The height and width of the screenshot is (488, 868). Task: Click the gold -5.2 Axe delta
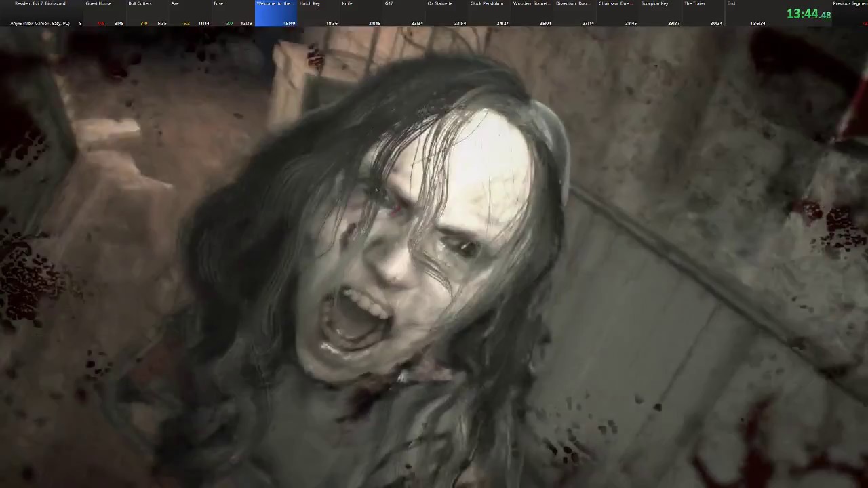(186, 24)
